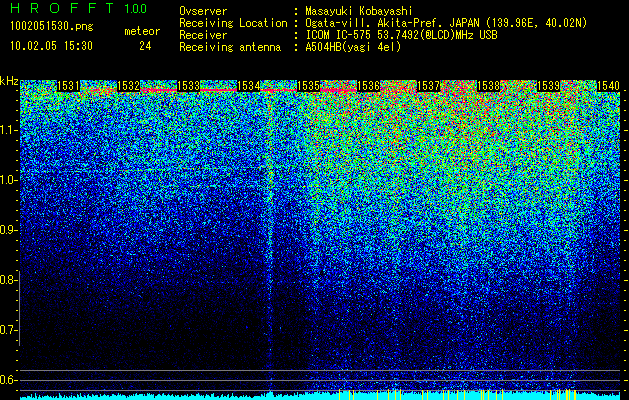Image resolution: width=629 pixels, height=400 pixels.
Task: Click the meteor count value 24
Action: click(145, 46)
